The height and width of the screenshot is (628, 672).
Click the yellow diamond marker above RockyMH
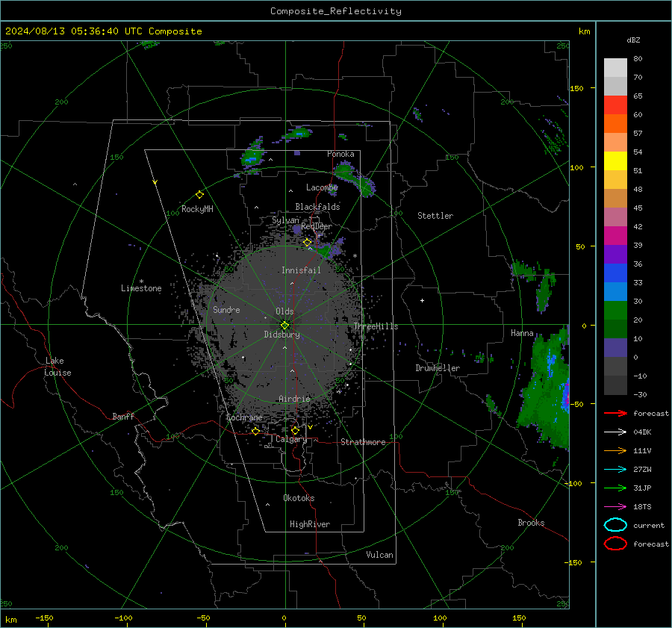click(x=199, y=195)
